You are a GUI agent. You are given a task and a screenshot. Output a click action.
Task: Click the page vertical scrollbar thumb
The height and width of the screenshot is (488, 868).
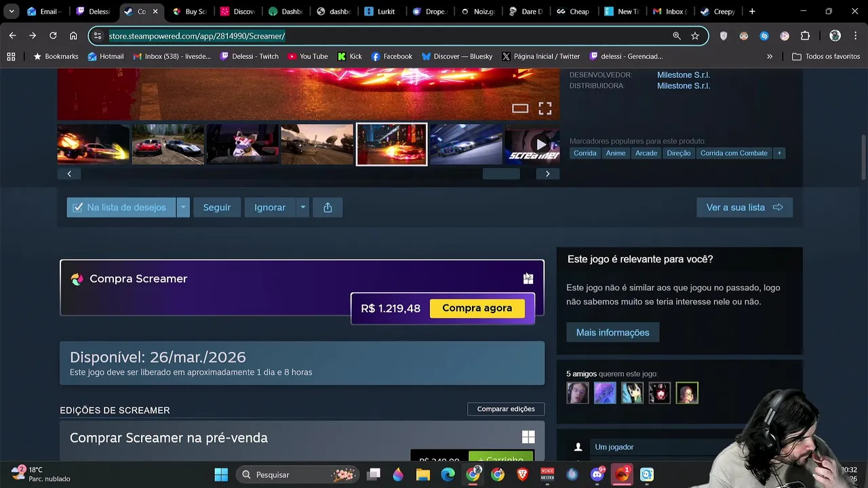point(863,156)
